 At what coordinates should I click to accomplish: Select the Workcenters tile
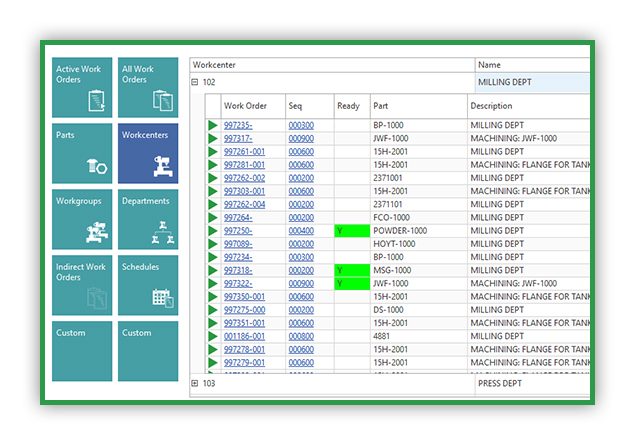[x=148, y=153]
